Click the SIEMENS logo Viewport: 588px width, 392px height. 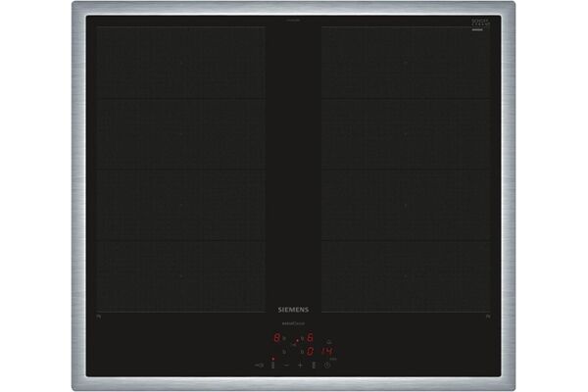click(x=293, y=310)
